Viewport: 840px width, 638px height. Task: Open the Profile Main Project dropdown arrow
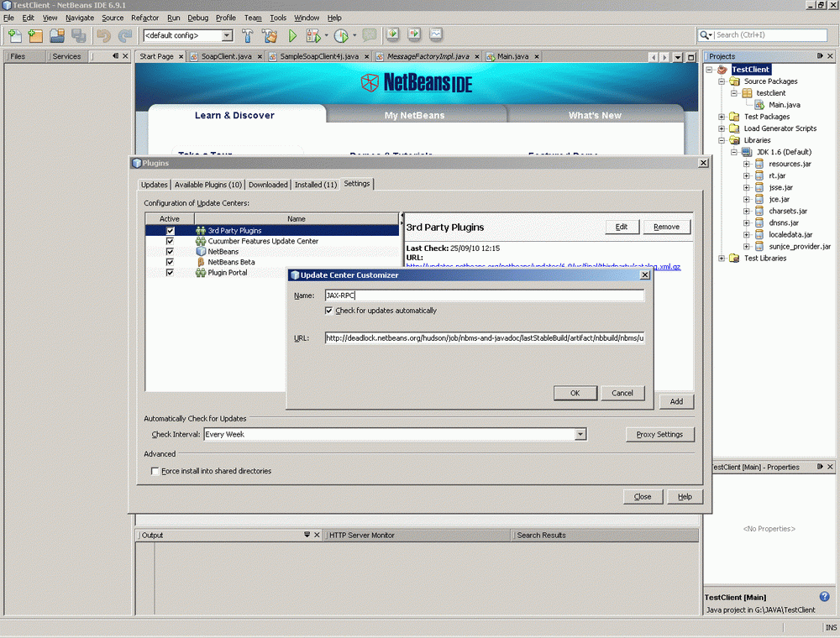[354, 36]
